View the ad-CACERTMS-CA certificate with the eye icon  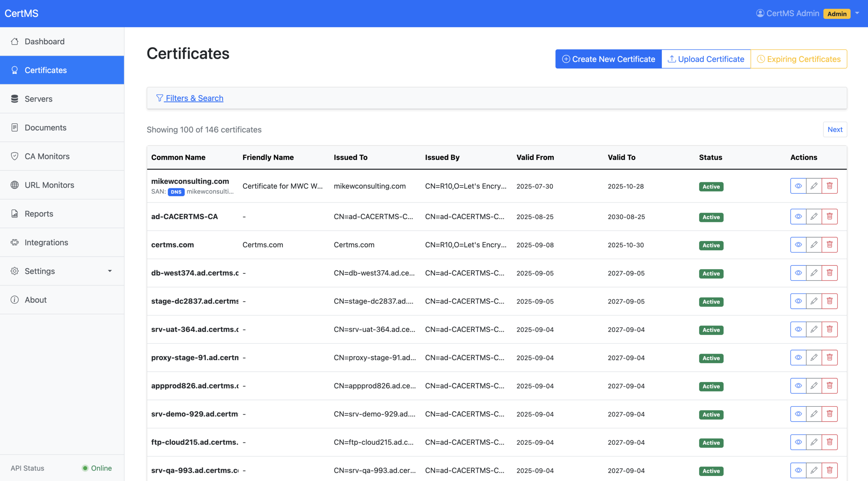coord(798,216)
